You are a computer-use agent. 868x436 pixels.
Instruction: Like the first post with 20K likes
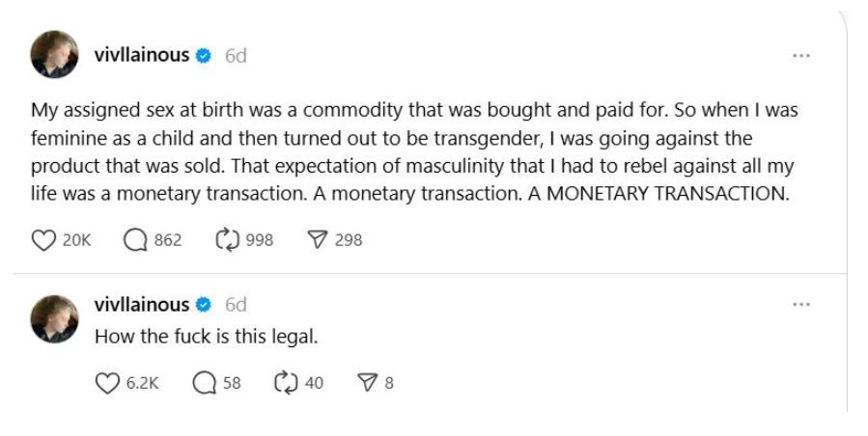coord(43,240)
